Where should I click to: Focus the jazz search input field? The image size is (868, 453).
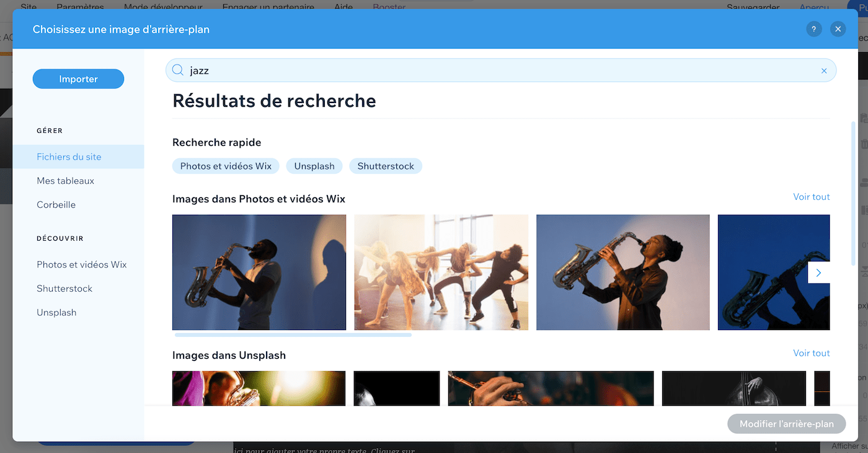pos(501,70)
